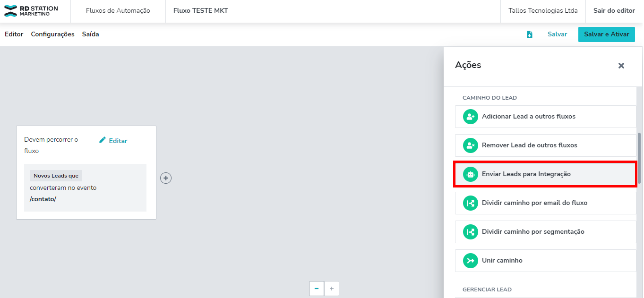Viewport: 644px width, 298px height.
Task: Close the Ações panel
Action: point(621,66)
